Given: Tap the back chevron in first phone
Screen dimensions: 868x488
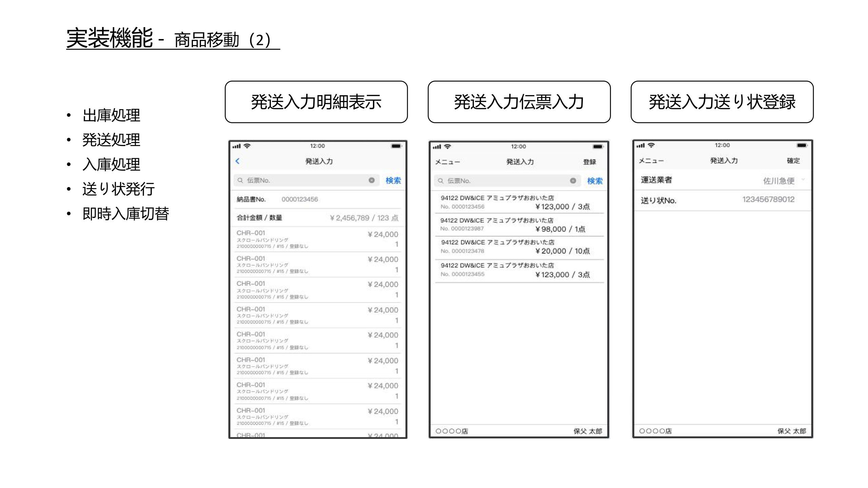Looking at the screenshot, I should [x=237, y=161].
